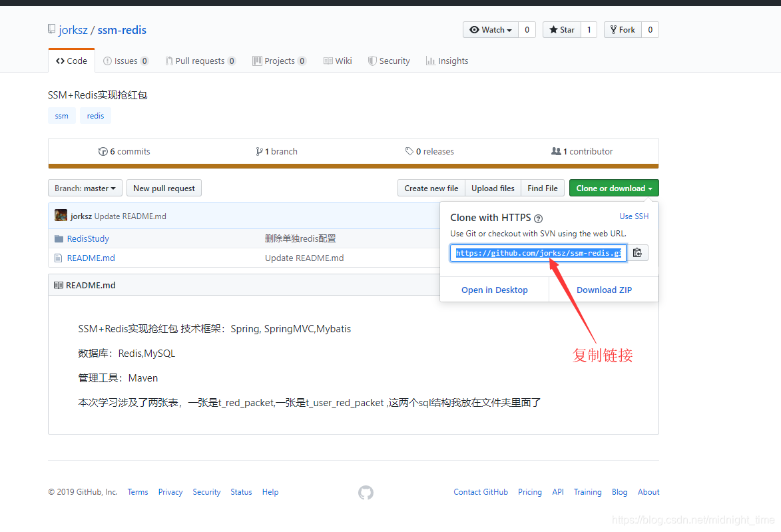View the 1 contributor page
This screenshot has width=781, height=532.
pyautogui.click(x=582, y=151)
